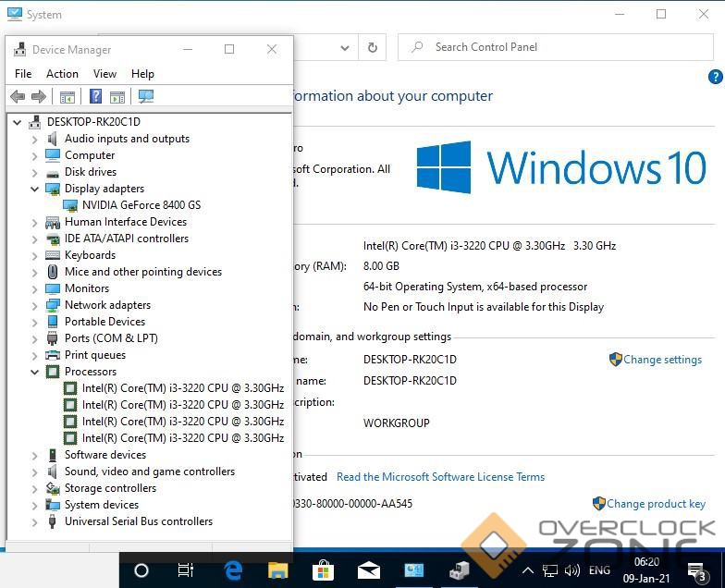
Task: Expand the Network adapters node
Action: tap(35, 305)
